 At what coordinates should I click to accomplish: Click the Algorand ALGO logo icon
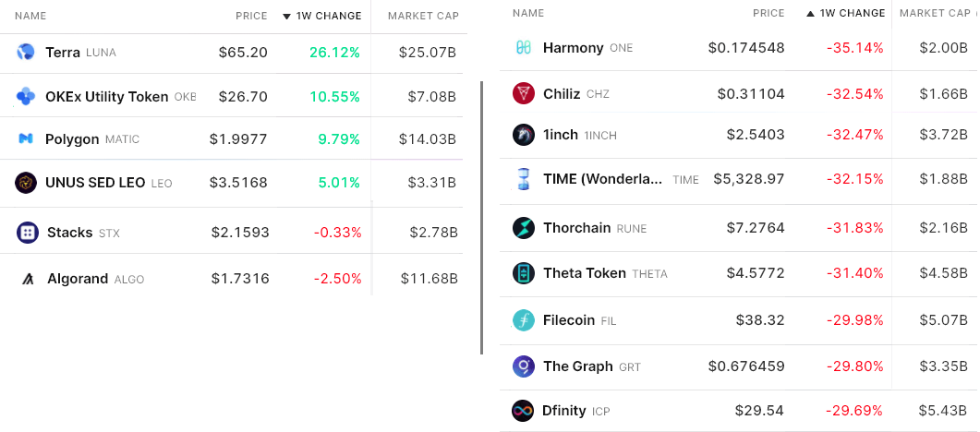point(28,279)
